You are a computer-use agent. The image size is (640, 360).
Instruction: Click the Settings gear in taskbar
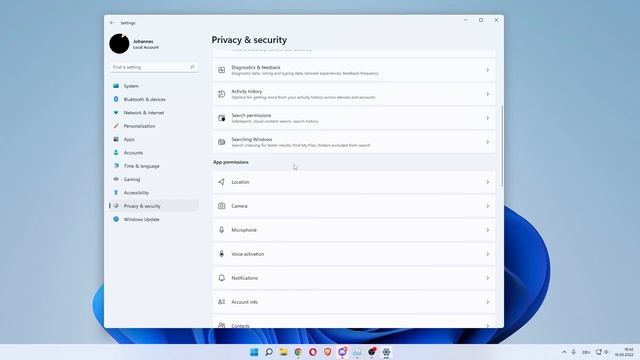pos(386,352)
